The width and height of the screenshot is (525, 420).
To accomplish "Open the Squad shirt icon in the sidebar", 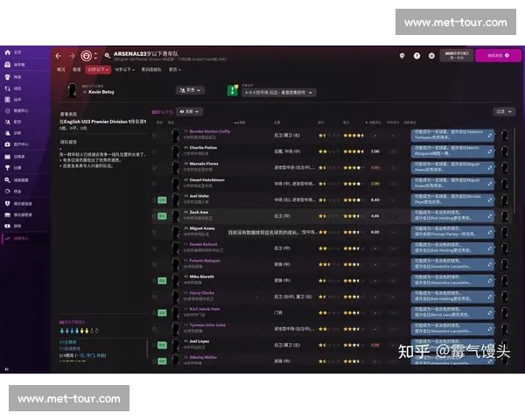I will coord(7,77).
